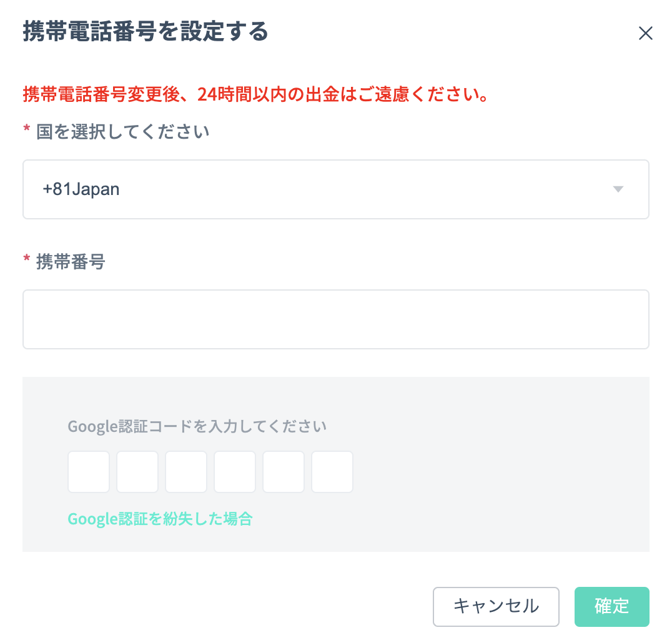Click the red 24時間以内の出金 warning text

(256, 94)
